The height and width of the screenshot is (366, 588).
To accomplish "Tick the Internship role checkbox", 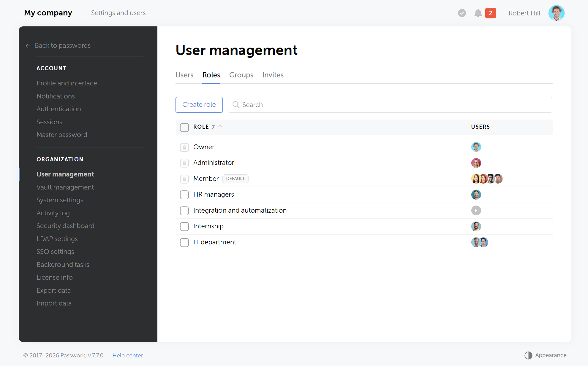I will pos(184,227).
